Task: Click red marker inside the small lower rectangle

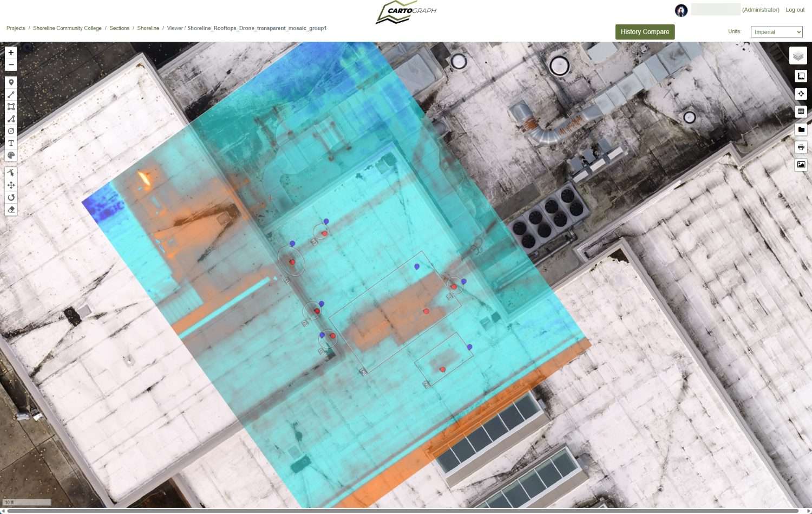Action: click(x=442, y=369)
